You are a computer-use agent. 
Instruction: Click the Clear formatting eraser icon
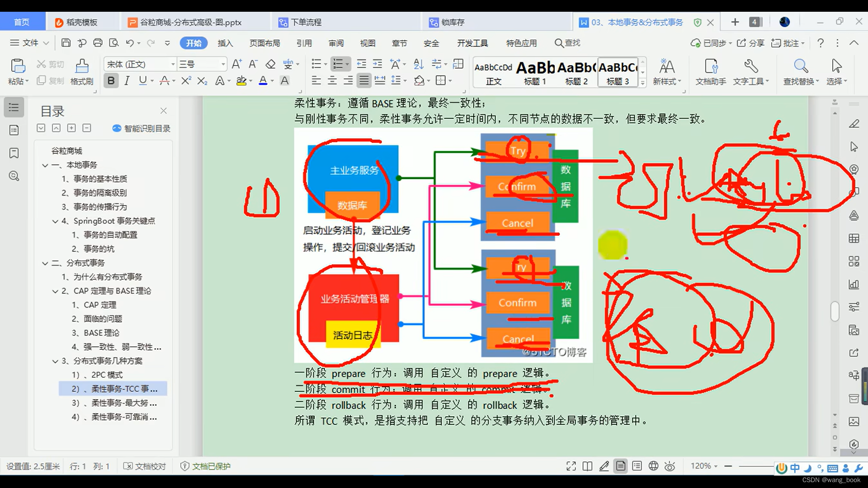pos(270,64)
